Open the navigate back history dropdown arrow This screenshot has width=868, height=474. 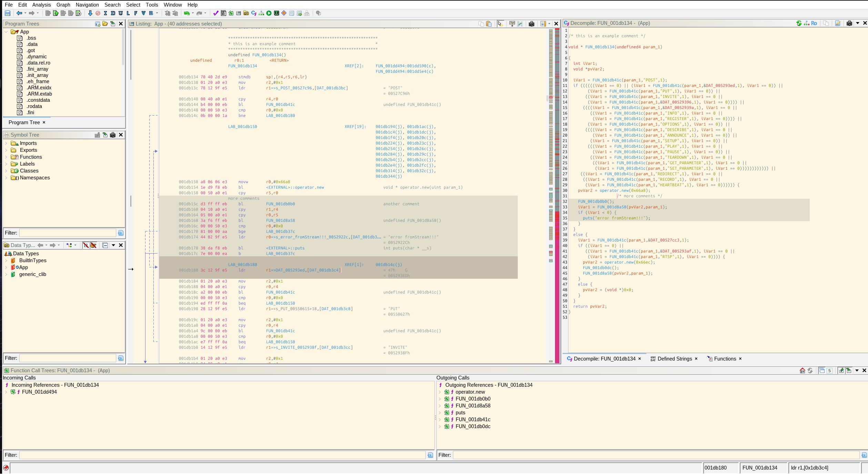pos(25,13)
